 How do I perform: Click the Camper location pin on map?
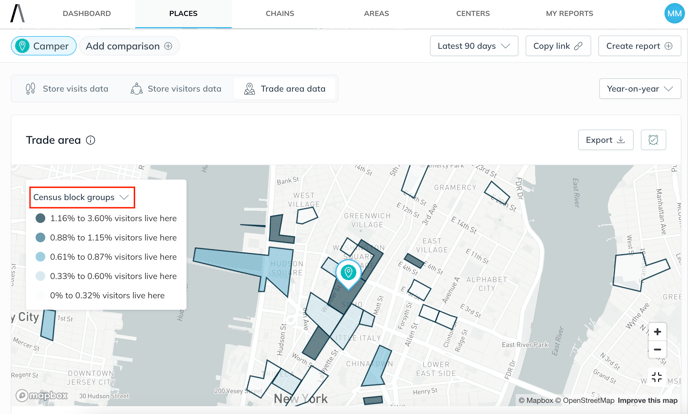point(348,272)
